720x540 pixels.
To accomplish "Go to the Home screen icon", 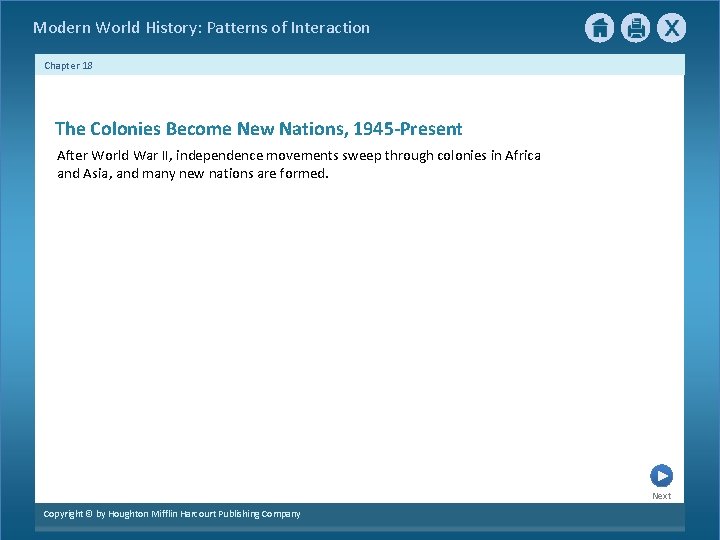I will coord(599,28).
